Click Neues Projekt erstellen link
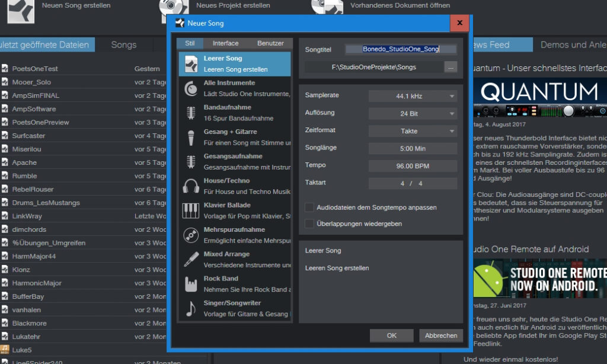The image size is (607, 364). [x=233, y=5]
